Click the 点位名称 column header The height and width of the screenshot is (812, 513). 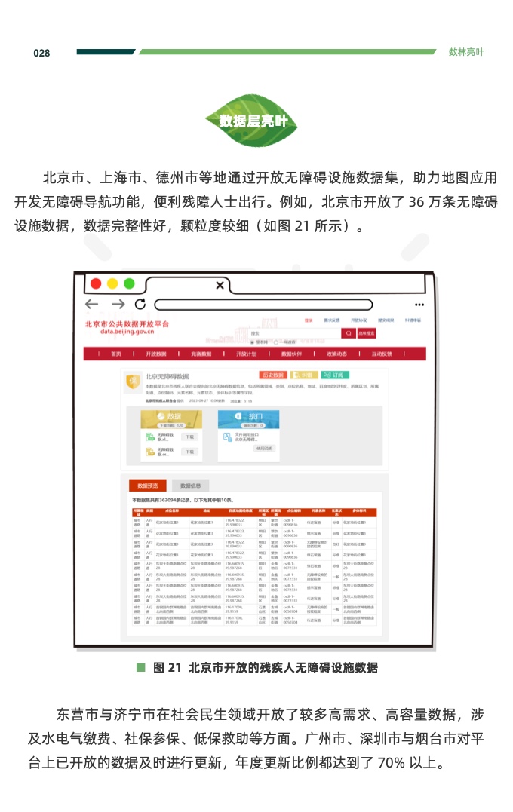click(x=171, y=511)
